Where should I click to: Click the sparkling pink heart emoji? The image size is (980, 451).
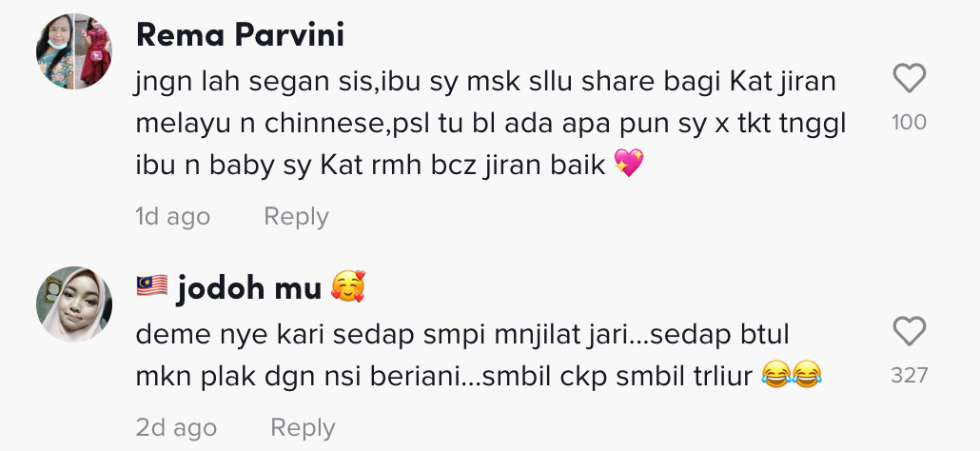point(629,164)
